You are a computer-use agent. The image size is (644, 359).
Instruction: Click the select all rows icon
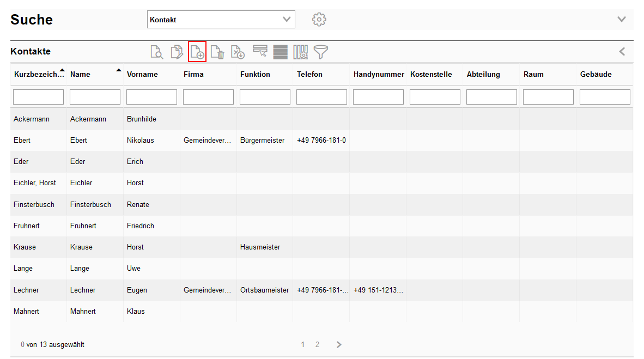[x=281, y=52]
